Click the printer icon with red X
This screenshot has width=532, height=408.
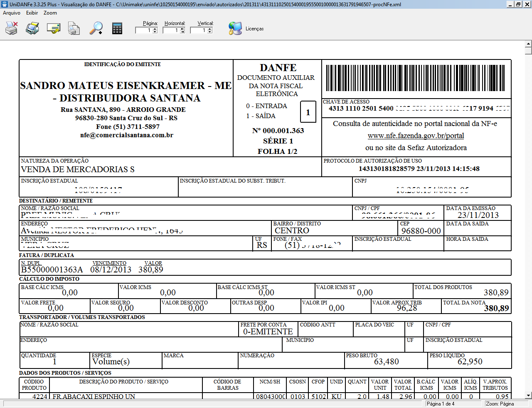click(x=11, y=28)
